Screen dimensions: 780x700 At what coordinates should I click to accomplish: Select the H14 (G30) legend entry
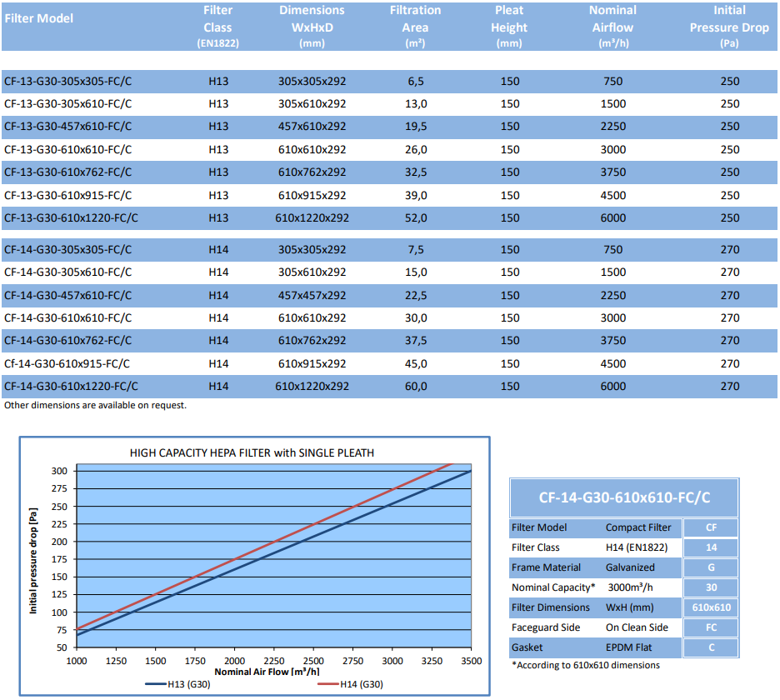pos(350,684)
